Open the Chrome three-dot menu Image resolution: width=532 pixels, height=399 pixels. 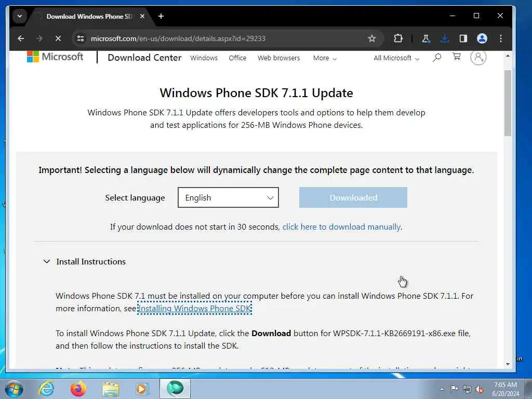click(x=501, y=38)
